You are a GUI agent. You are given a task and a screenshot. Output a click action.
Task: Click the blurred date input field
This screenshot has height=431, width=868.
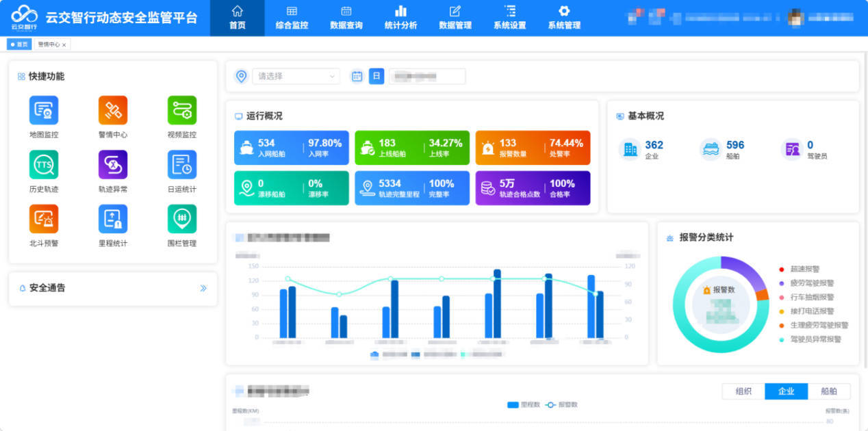tap(427, 76)
